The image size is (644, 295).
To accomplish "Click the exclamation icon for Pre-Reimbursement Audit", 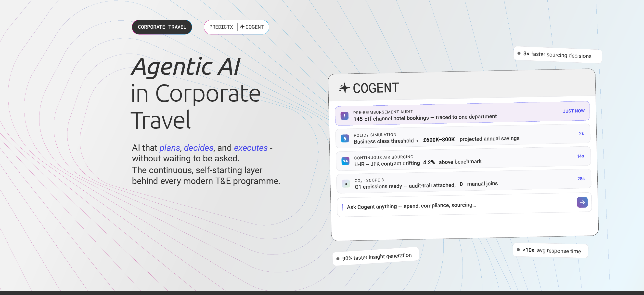I will click(345, 116).
